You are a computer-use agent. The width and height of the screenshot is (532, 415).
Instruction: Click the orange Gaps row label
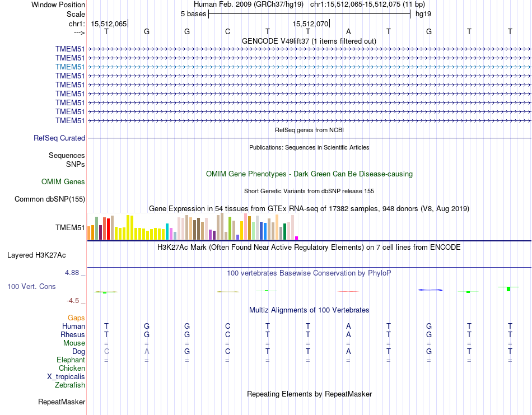tap(76, 318)
